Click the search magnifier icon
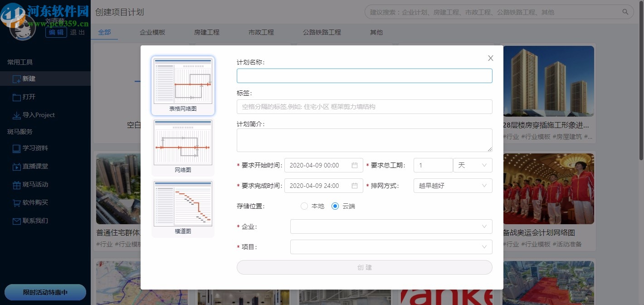Viewport: 644px width, 305px height. 625,12
